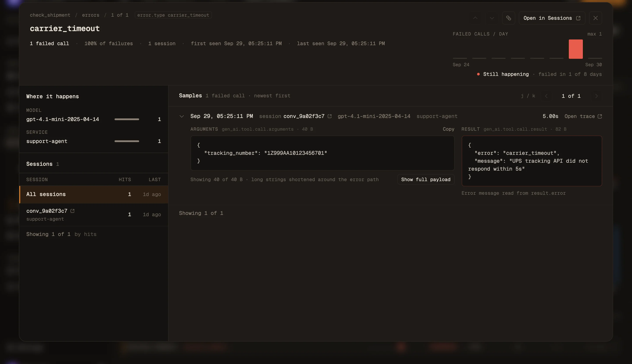
Task: Click external icon beside sample session id
Action: [330, 116]
